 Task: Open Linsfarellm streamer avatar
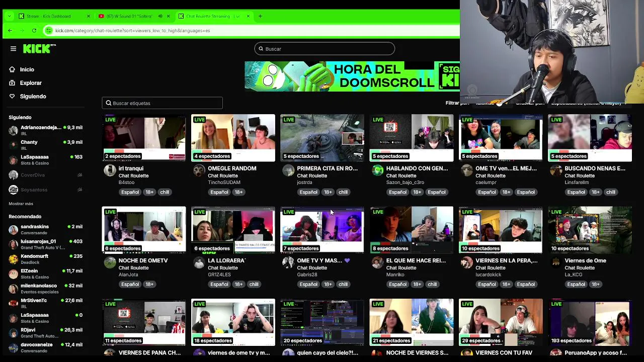(555, 170)
